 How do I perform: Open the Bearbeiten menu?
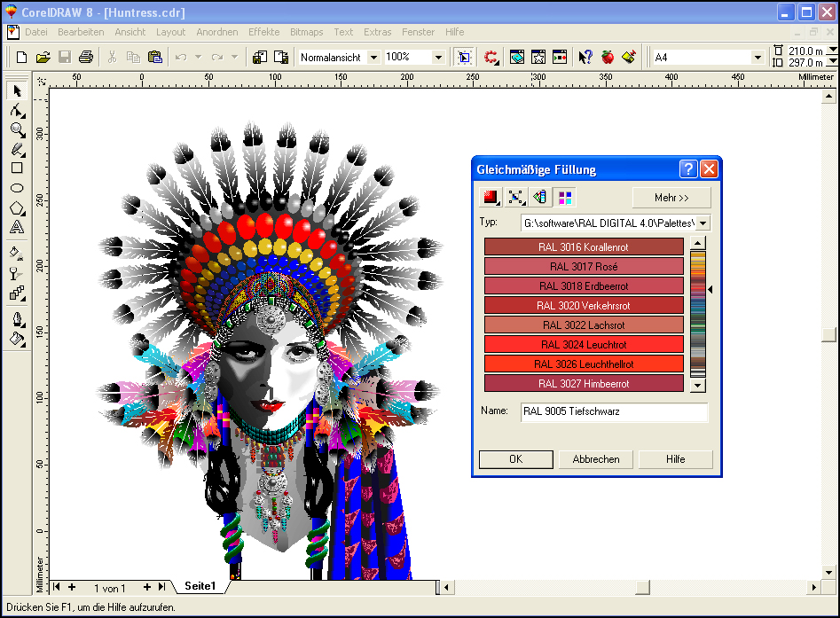tap(81, 32)
